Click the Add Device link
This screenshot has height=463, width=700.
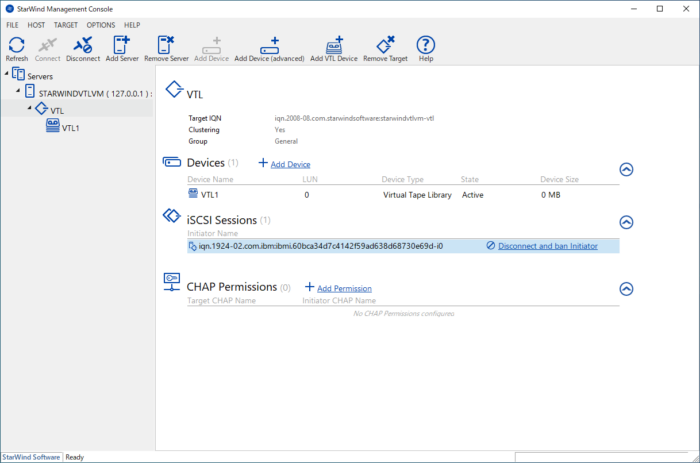pyautogui.click(x=290, y=164)
